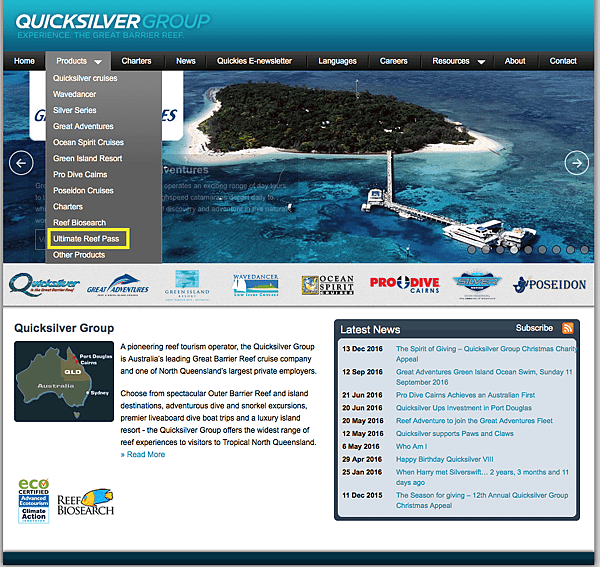Select Poseidon Cruises in Products menu
The width and height of the screenshot is (600, 567).
pos(83,191)
